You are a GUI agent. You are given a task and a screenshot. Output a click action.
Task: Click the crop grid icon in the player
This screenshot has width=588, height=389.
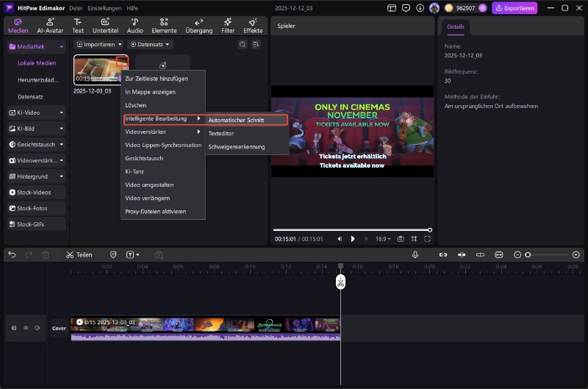[x=414, y=239]
